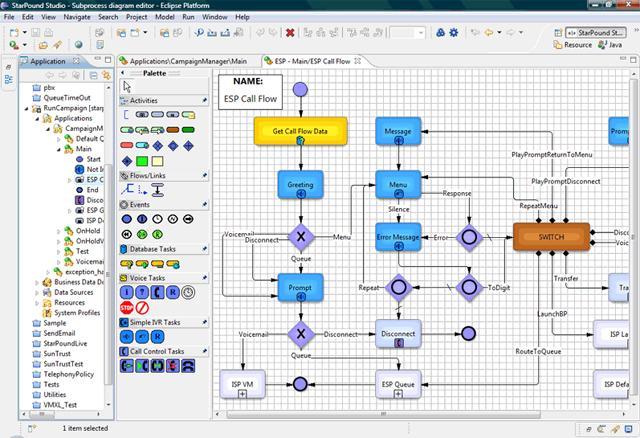Select the flow connector link tool
Image resolution: width=640 pixels, height=438 pixels.
tap(127, 189)
